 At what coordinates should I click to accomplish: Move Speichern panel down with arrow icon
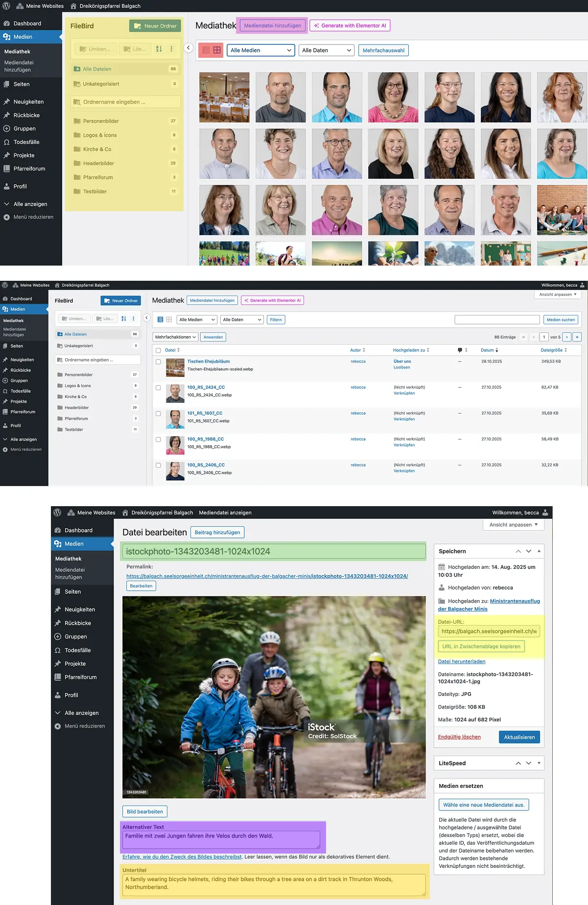click(529, 551)
